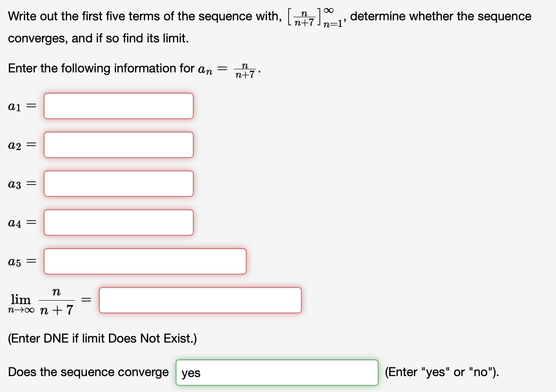Click the input field for a2
This screenshot has width=556, height=392.
pyautogui.click(x=118, y=145)
